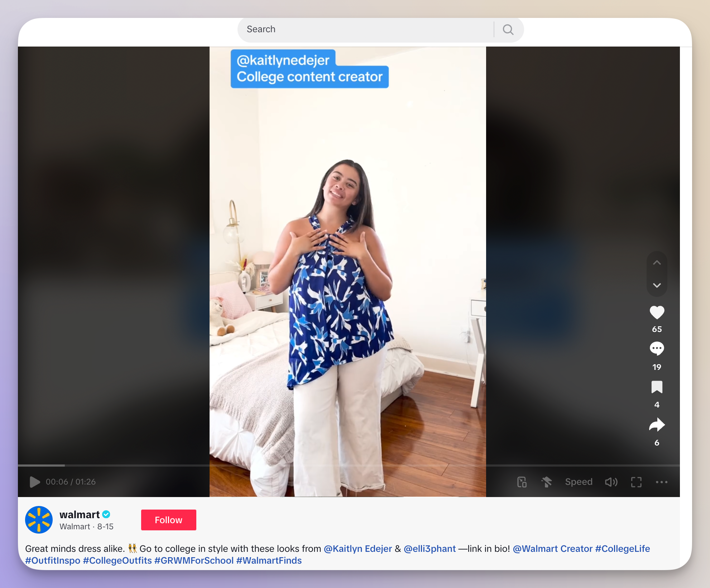710x588 pixels.
Task: Click the search magnifier icon
Action: coord(508,29)
